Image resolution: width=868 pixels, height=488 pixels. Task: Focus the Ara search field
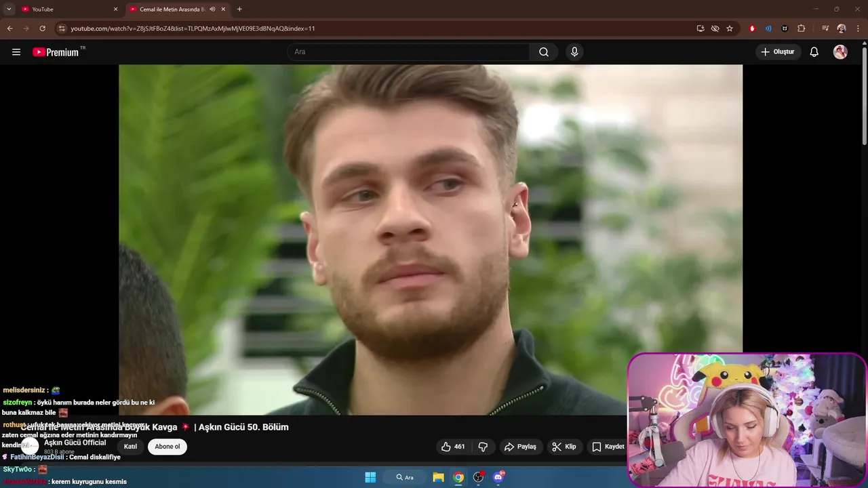pyautogui.click(x=409, y=52)
